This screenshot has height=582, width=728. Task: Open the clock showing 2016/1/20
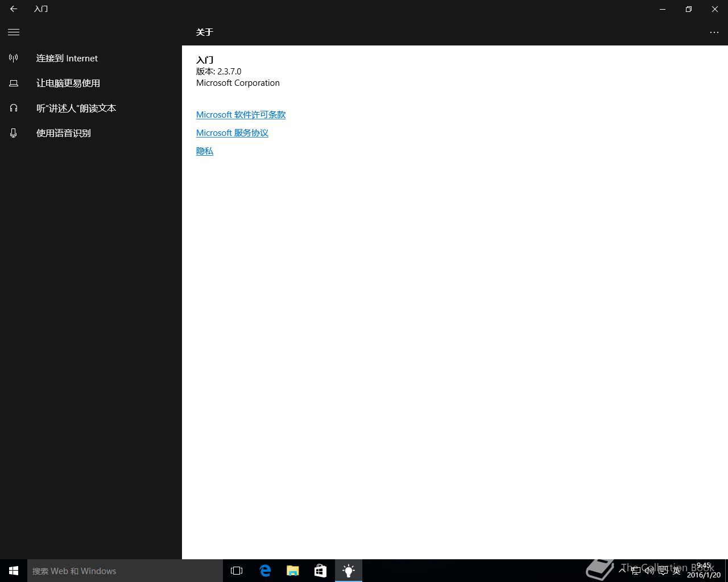(x=704, y=571)
